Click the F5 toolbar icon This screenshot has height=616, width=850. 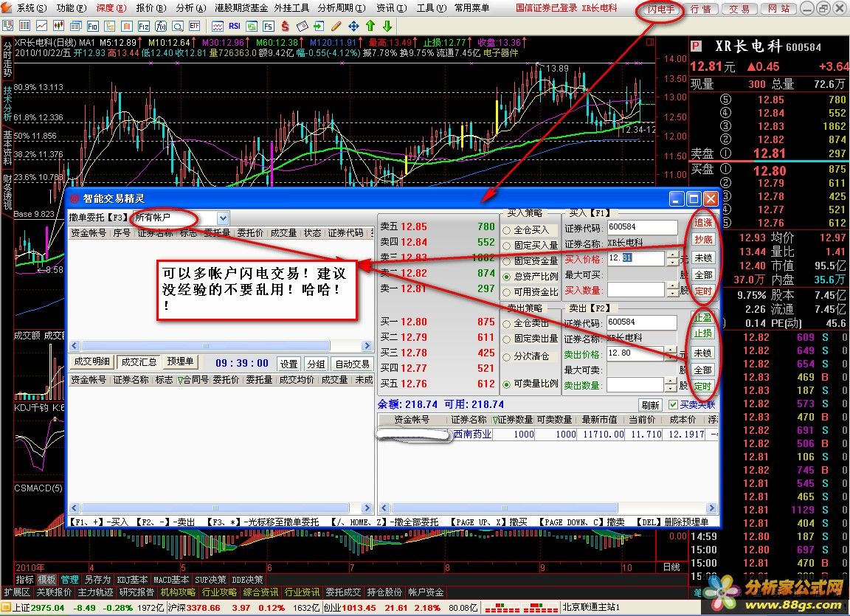pos(269,26)
